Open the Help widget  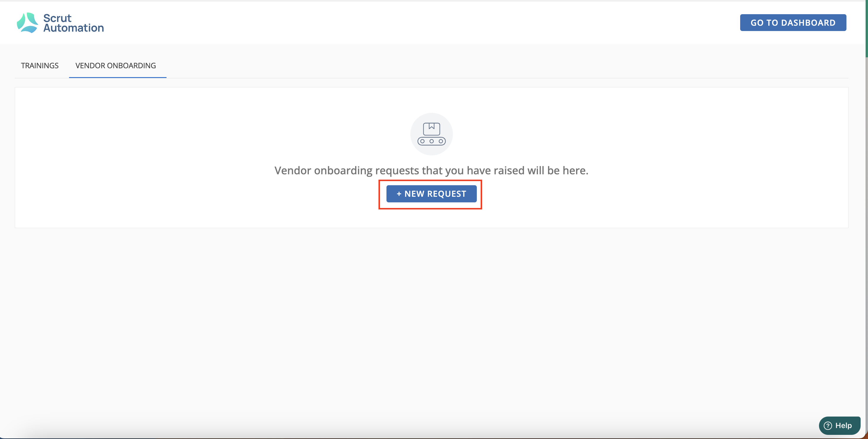(x=839, y=425)
